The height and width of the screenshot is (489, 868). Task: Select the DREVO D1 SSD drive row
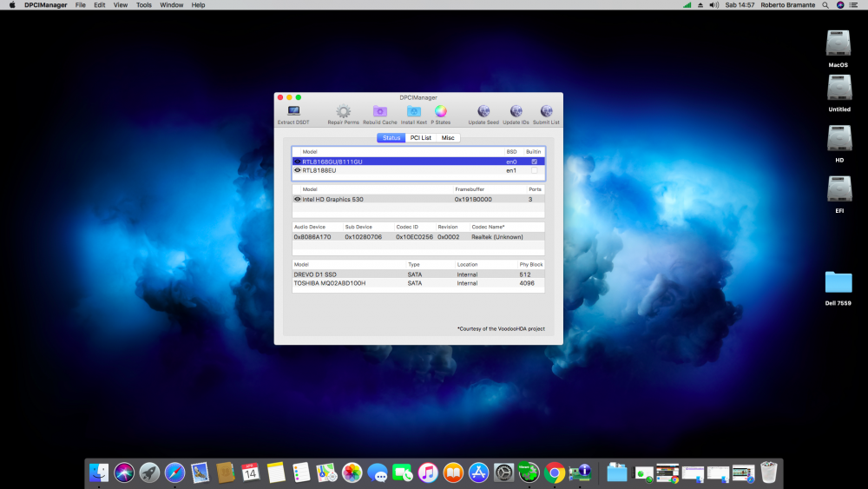tap(418, 274)
